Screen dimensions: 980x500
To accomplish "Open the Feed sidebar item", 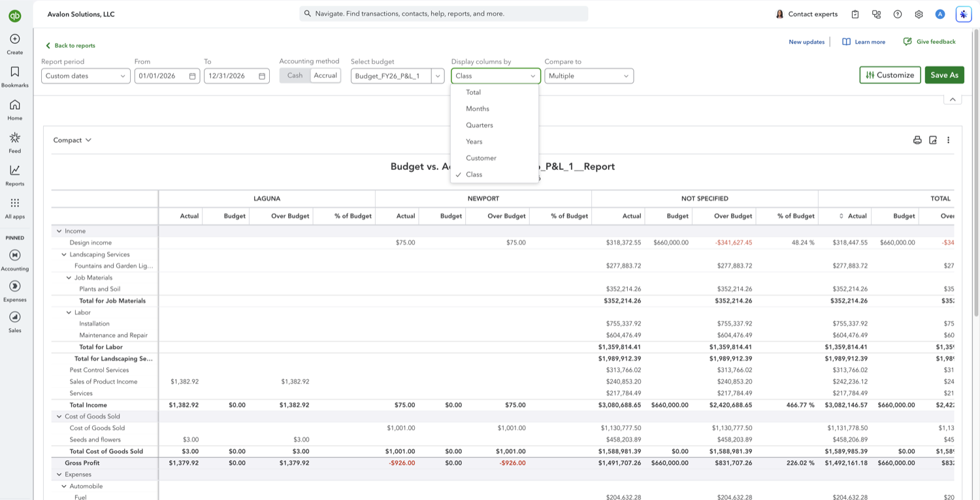I will (14, 142).
